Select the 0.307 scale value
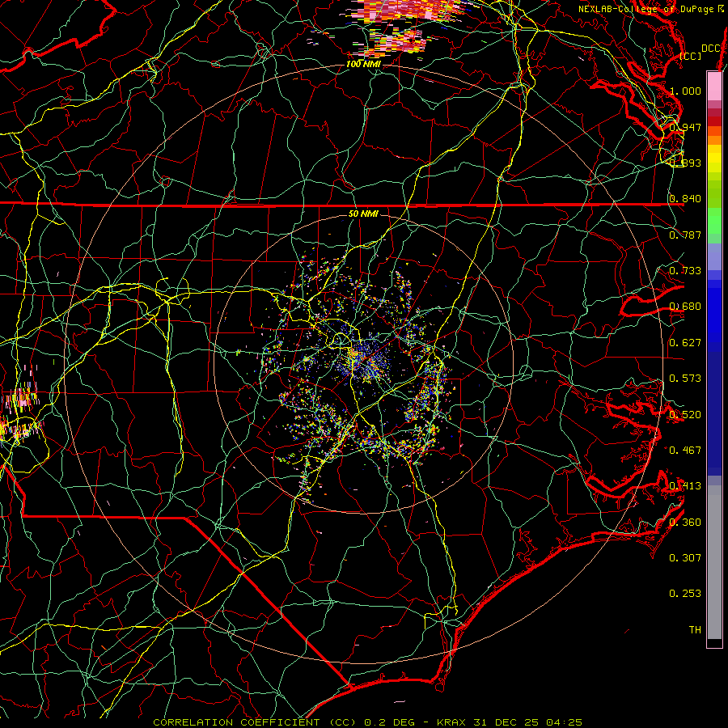Image resolution: width=728 pixels, height=728 pixels. (x=685, y=558)
